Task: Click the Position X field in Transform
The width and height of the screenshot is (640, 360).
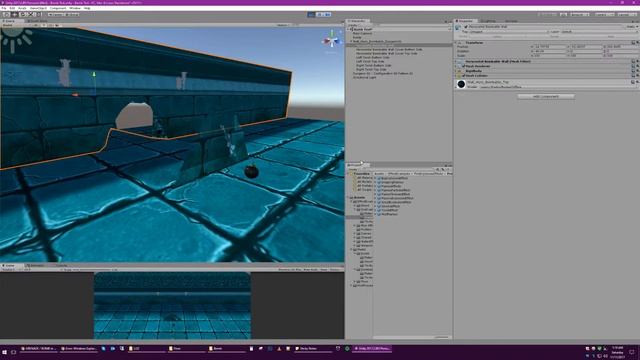Action: coord(550,47)
